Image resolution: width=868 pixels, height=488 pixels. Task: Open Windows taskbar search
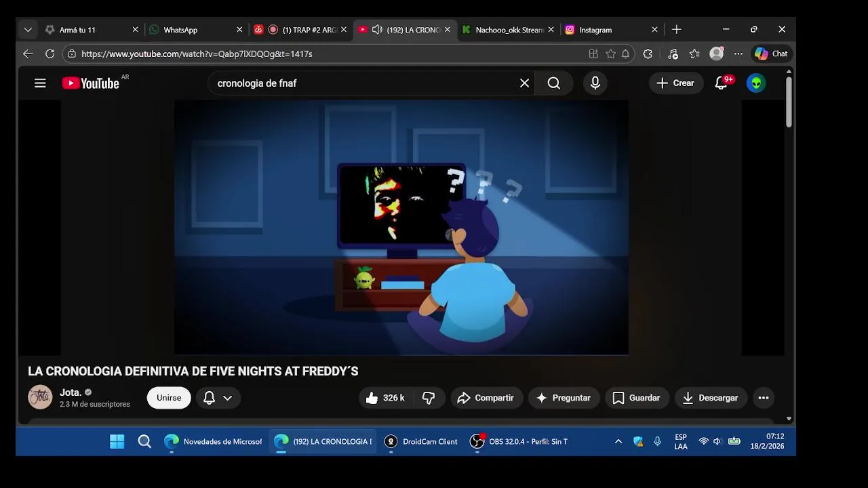144,441
